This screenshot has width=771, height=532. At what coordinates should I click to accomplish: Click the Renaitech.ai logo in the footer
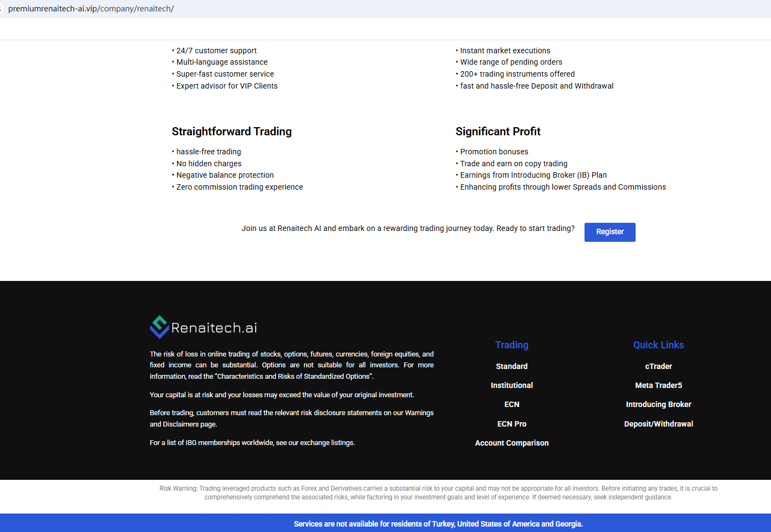pyautogui.click(x=203, y=327)
